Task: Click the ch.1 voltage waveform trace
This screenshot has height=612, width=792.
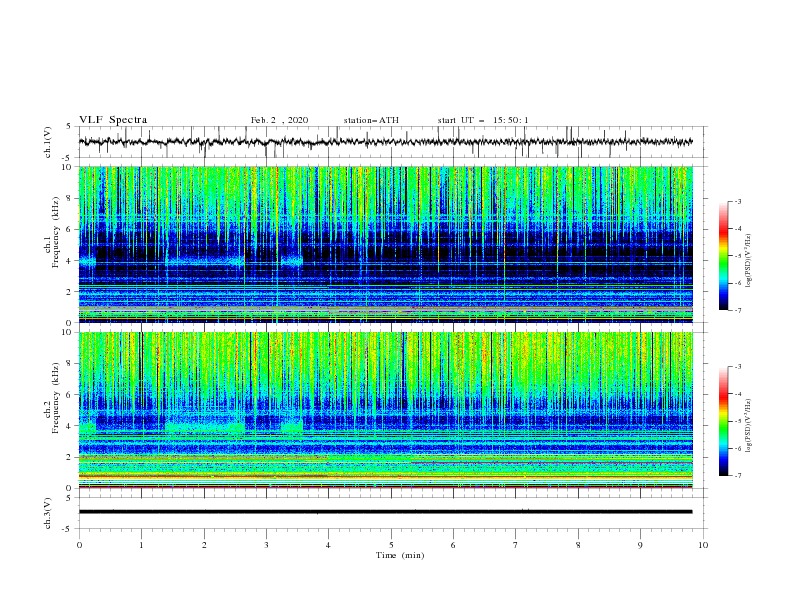Action: [x=385, y=142]
